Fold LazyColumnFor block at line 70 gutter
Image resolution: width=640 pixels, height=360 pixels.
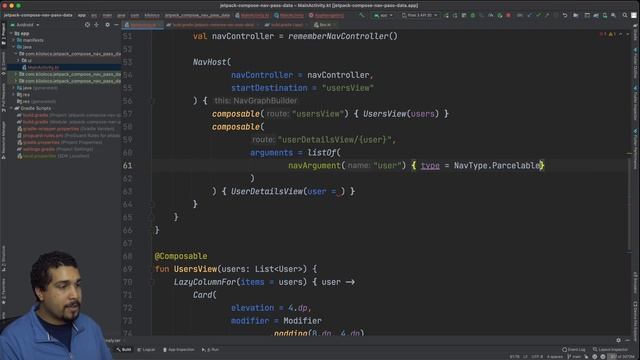point(152,282)
